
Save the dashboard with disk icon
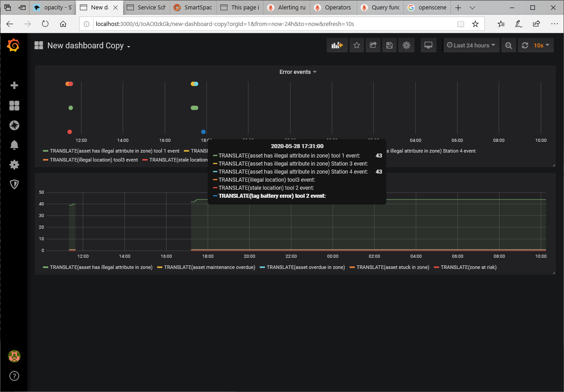pos(389,45)
